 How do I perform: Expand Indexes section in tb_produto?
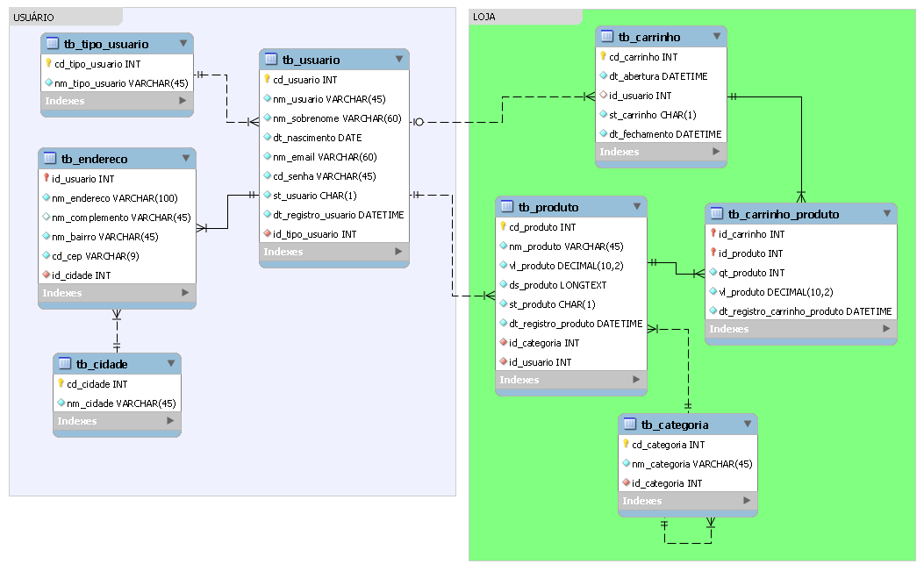636,380
